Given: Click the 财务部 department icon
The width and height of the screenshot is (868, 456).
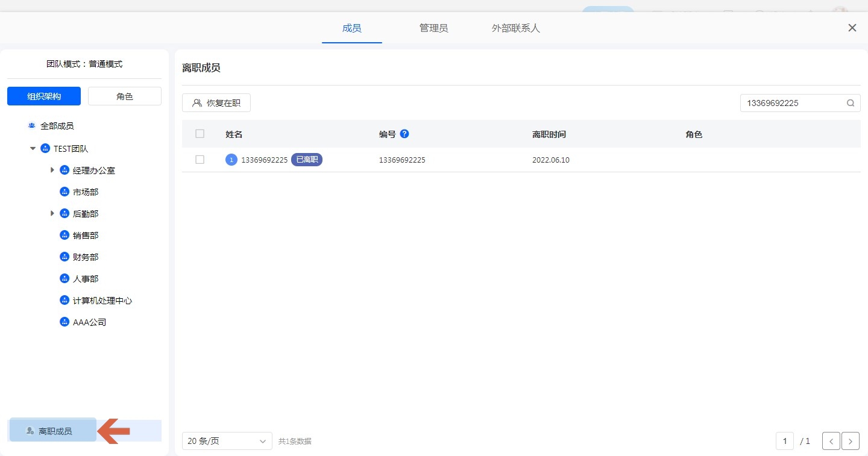Looking at the screenshot, I should point(64,257).
